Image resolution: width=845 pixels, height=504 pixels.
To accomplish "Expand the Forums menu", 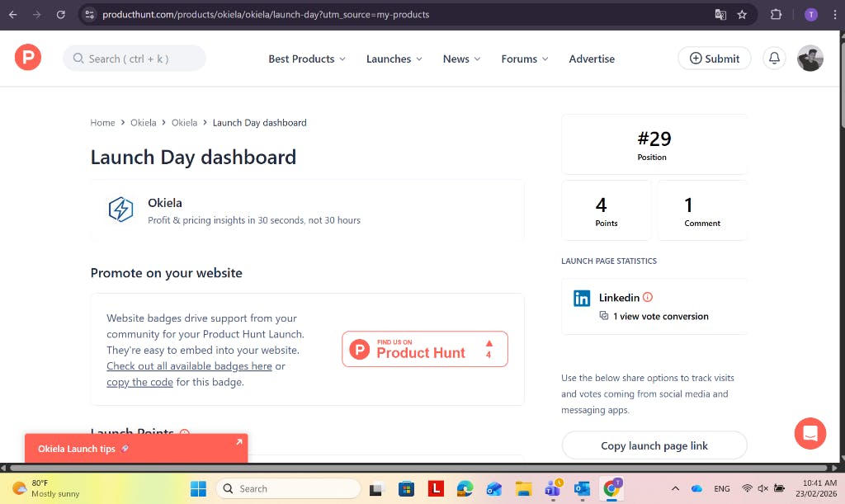I will pyautogui.click(x=525, y=59).
